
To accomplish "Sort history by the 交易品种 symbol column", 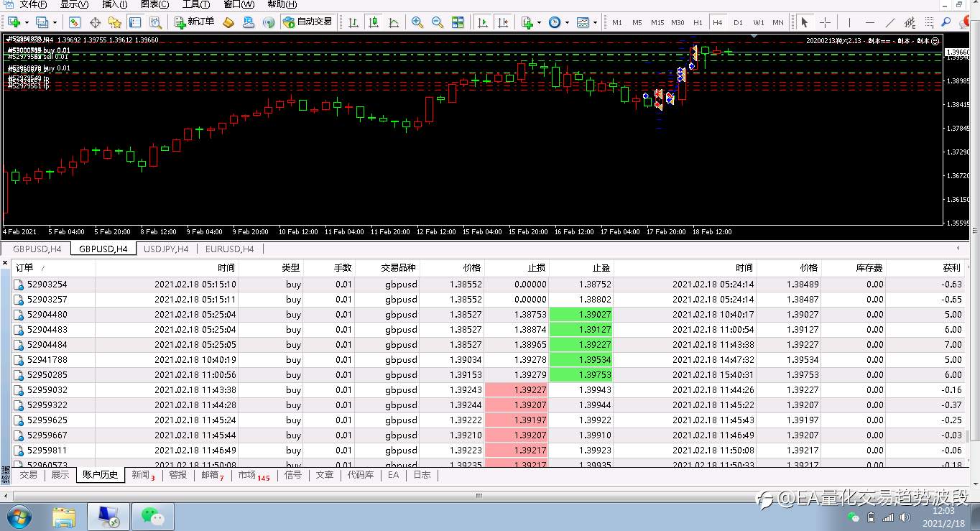I will click(x=387, y=267).
